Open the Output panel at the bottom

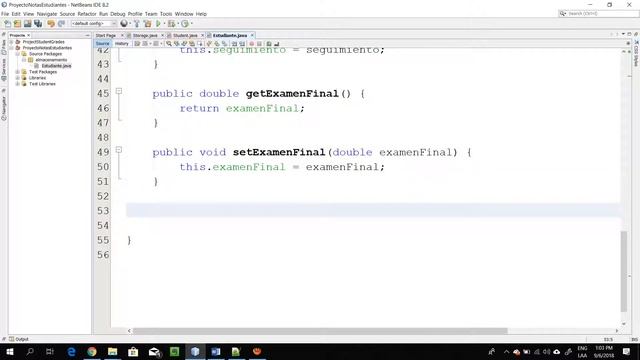coord(19,339)
